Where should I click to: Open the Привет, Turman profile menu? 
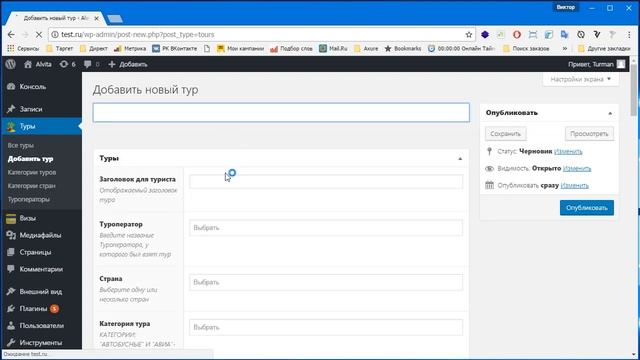coord(596,64)
